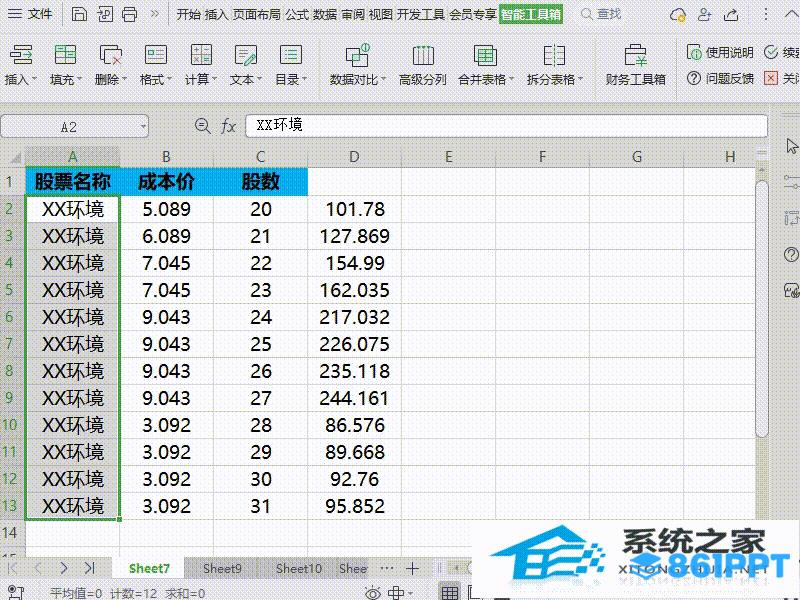The width and height of the screenshot is (800, 600).
Task: Select column A header
Action: [x=72, y=157]
